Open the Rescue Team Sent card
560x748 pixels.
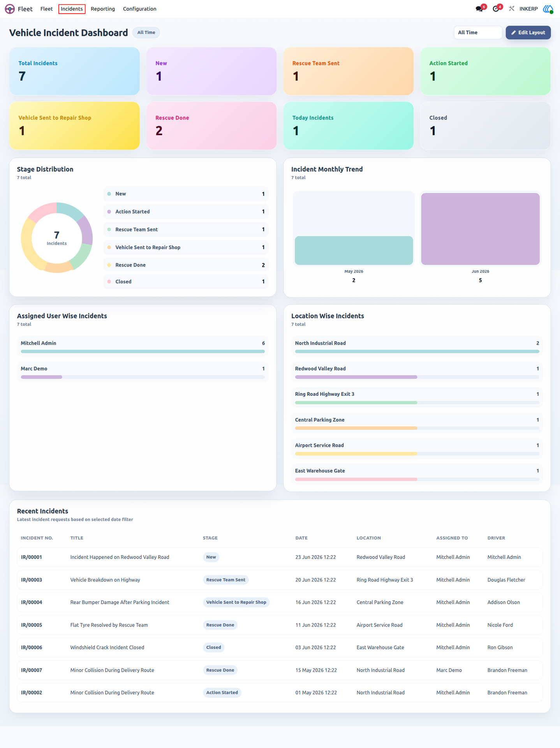(x=349, y=71)
